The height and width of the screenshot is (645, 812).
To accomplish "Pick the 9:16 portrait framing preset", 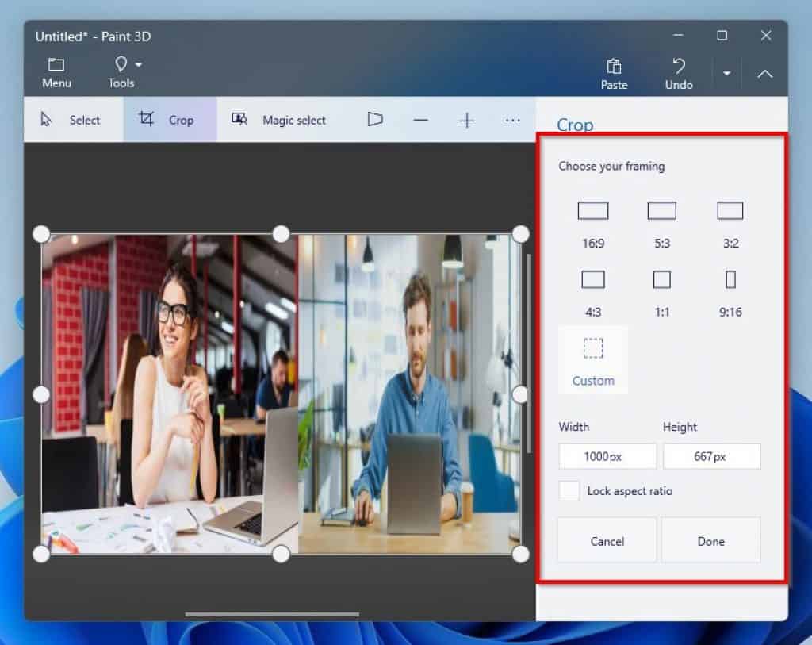I will [x=730, y=294].
